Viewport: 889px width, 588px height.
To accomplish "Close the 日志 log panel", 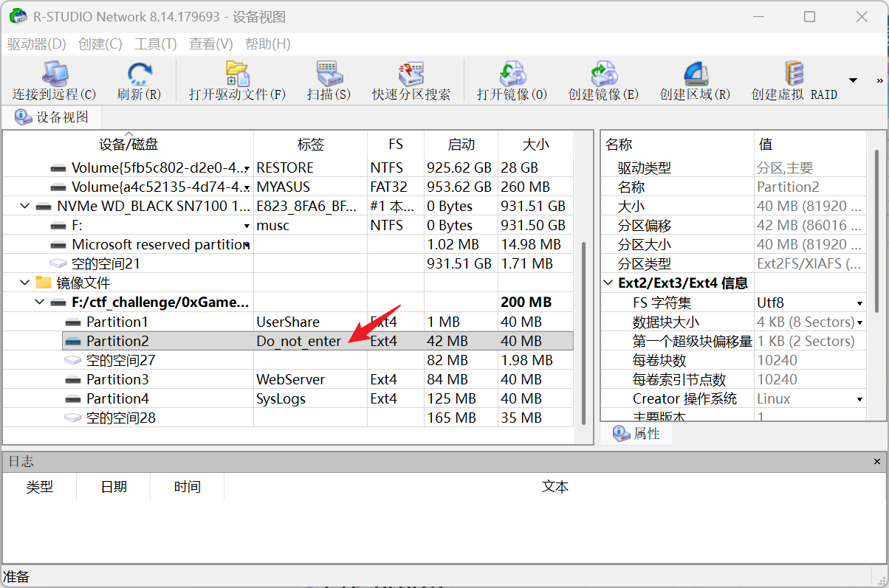I will pos(878,462).
